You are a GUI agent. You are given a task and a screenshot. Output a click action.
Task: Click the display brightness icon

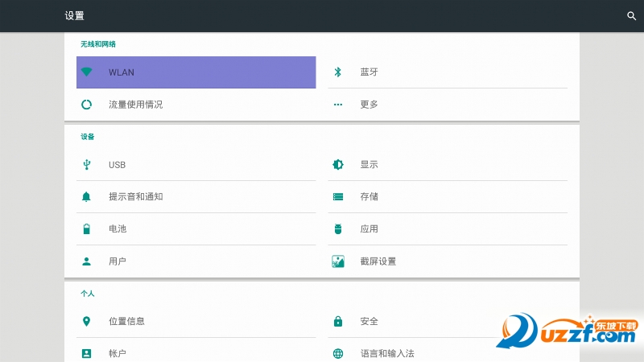coord(338,165)
